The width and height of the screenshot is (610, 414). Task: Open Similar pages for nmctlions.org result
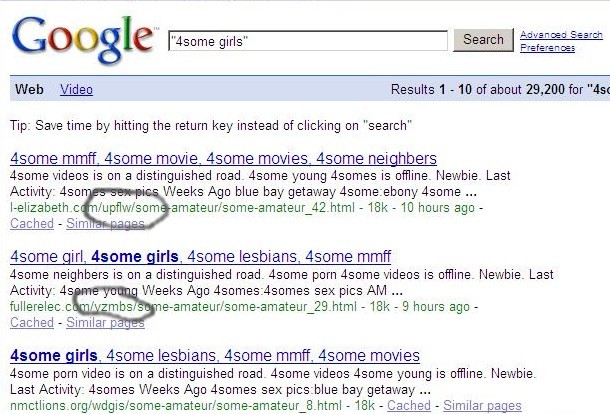[x=482, y=405]
